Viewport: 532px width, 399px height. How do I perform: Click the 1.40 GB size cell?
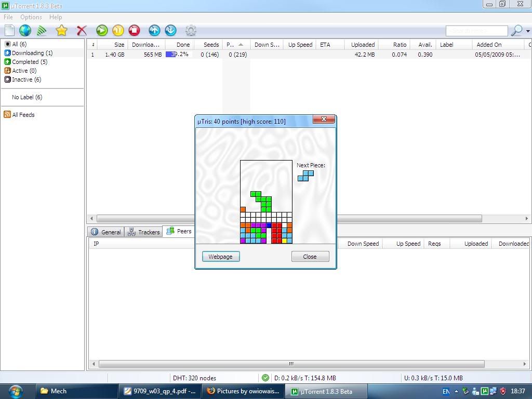coord(115,55)
